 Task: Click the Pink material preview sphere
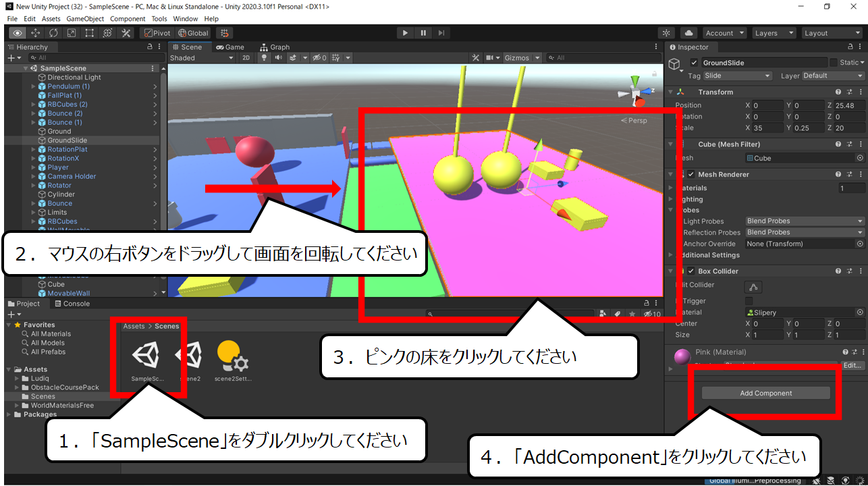click(x=682, y=358)
